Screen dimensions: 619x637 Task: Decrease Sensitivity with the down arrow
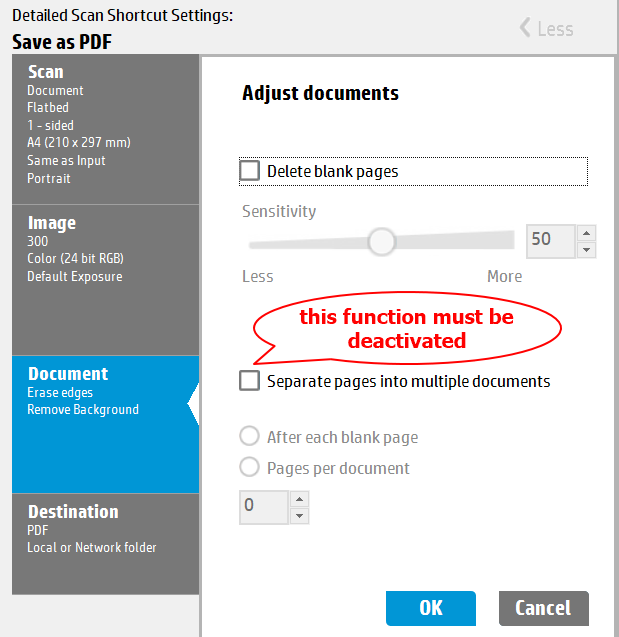click(586, 249)
